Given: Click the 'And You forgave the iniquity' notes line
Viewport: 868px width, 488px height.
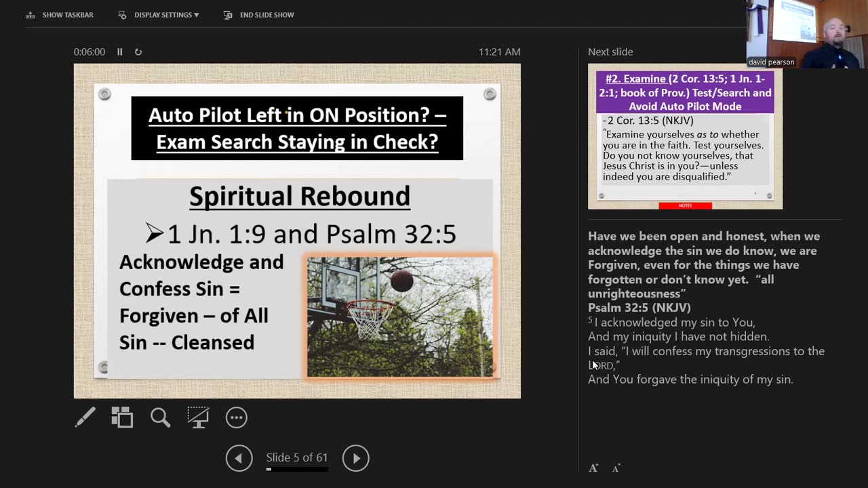Looking at the screenshot, I should [690, 380].
